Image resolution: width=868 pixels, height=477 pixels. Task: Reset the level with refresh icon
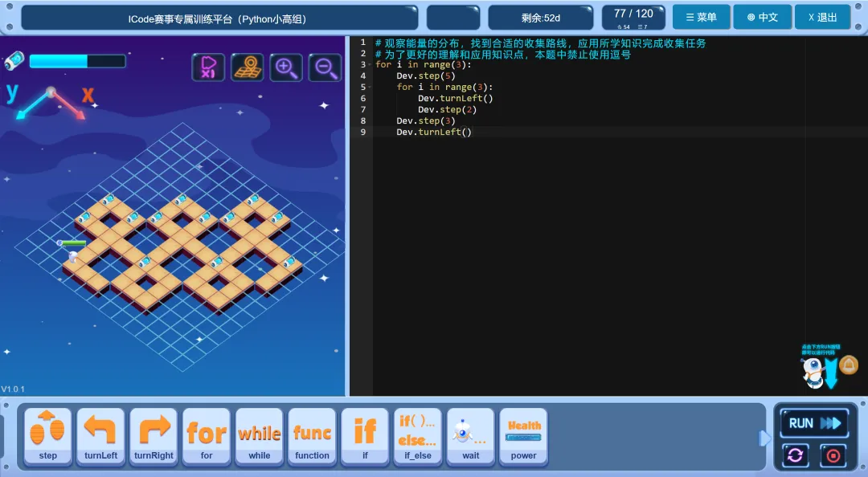pos(796,455)
